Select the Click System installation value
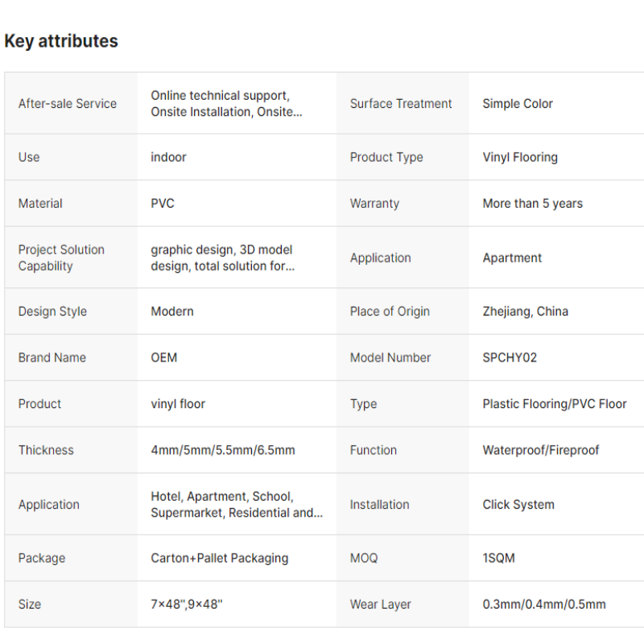 tap(518, 505)
